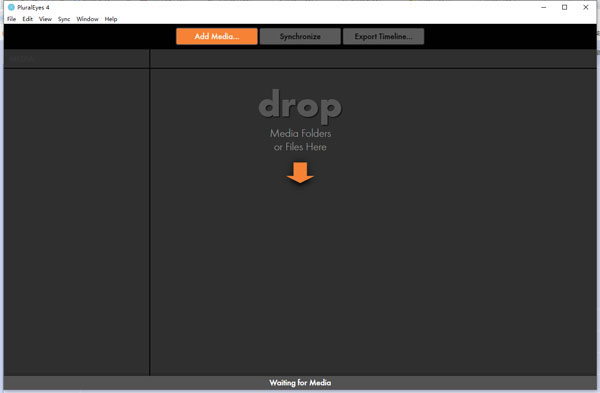Open the Help menu
This screenshot has width=600, height=393.
click(111, 19)
